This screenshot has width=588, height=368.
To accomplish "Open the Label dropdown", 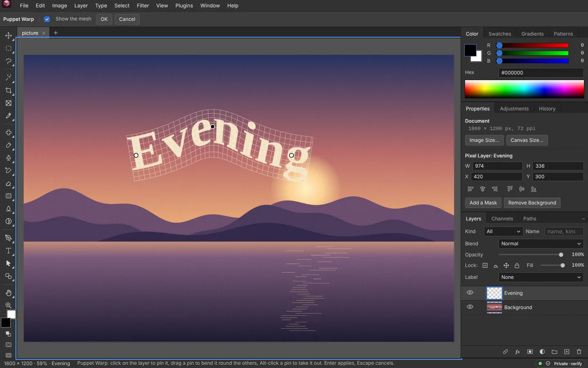I will (x=541, y=277).
